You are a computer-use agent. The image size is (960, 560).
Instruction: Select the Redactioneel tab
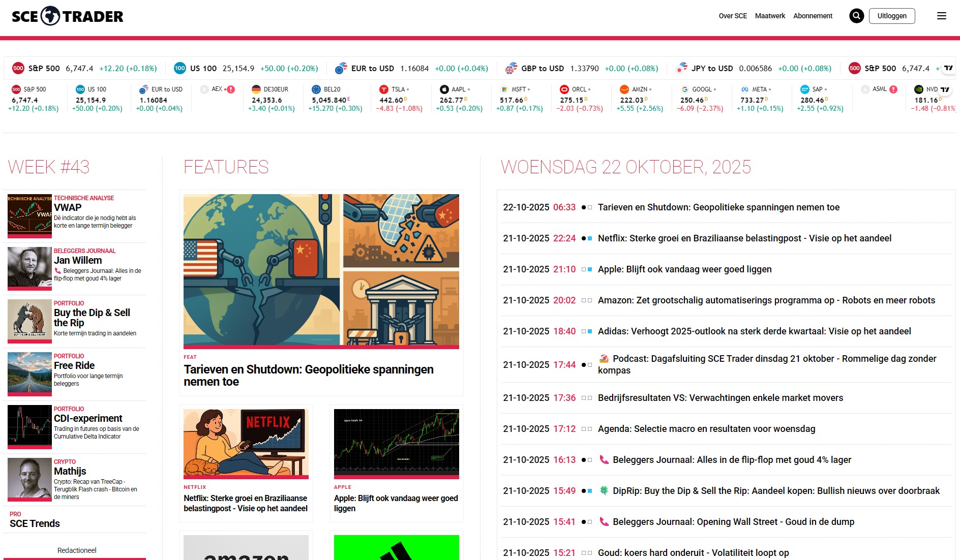(77, 550)
